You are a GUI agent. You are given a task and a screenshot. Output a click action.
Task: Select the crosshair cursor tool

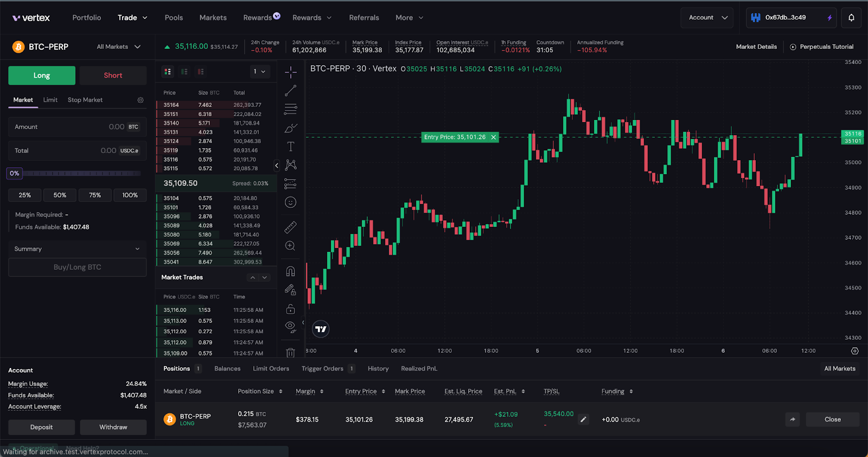point(290,72)
